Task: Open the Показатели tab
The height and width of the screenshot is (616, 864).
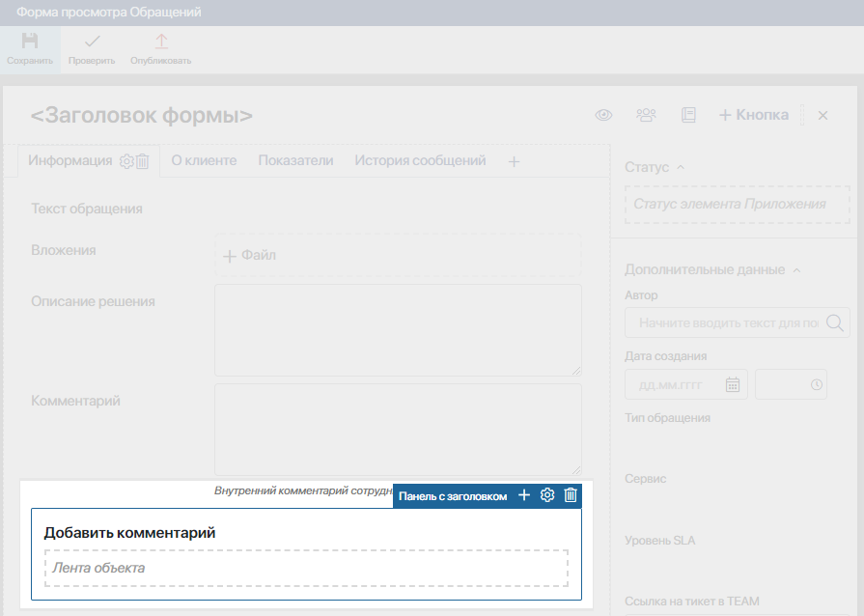Action: pyautogui.click(x=295, y=160)
